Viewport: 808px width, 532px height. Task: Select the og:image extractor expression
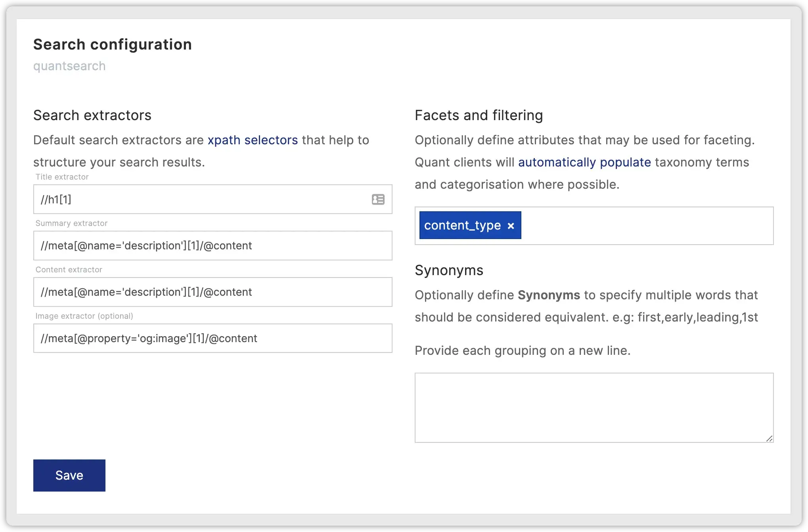pos(149,338)
